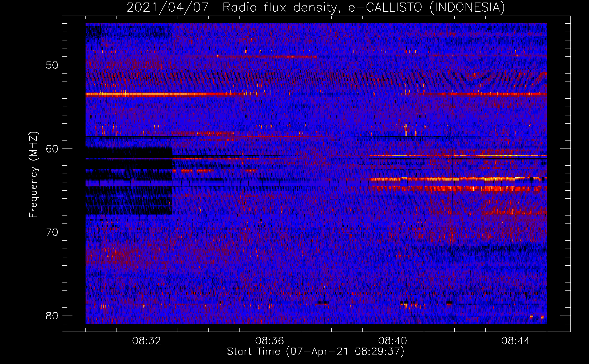Click the 70 MHz frequency tick label
Screen dimensions: 589x364
pos(52,232)
